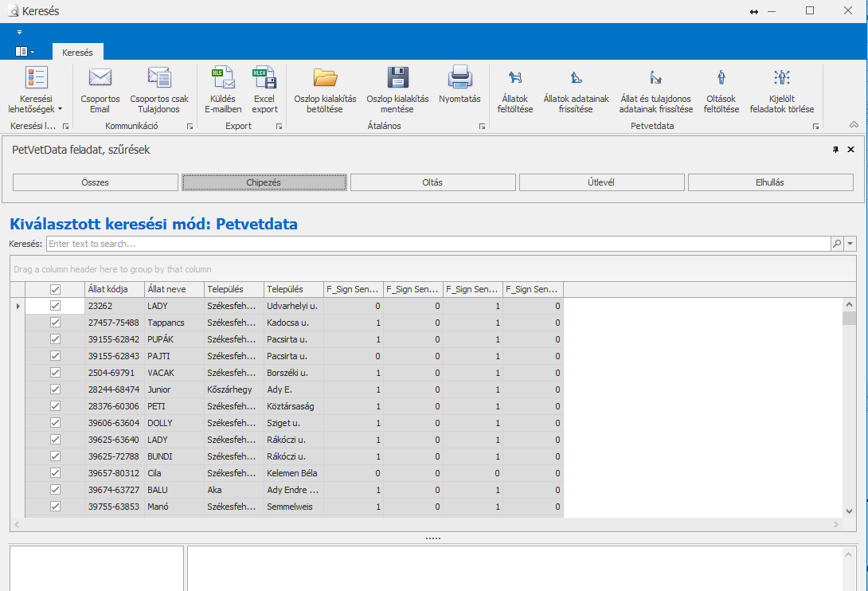
Task: Click the Köztársaság street cell
Action: [x=294, y=406]
